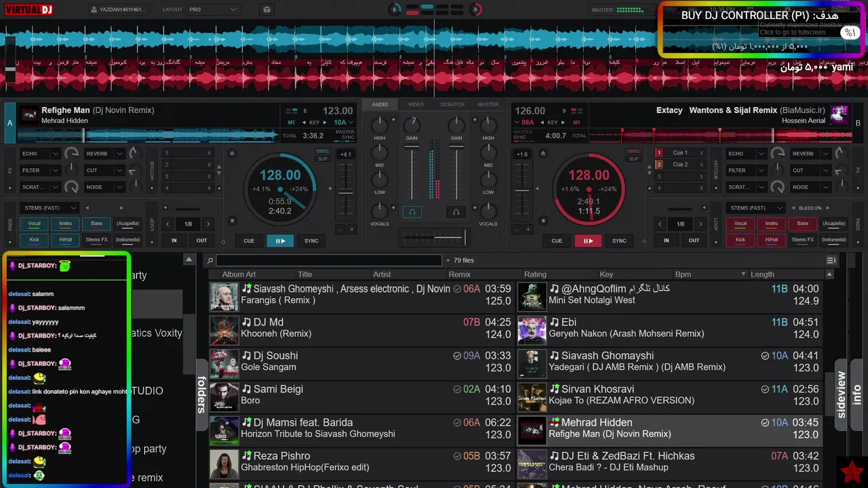This screenshot has height=488, width=868.
Task: Open key 10A dropdown on deck A
Action: tap(344, 123)
